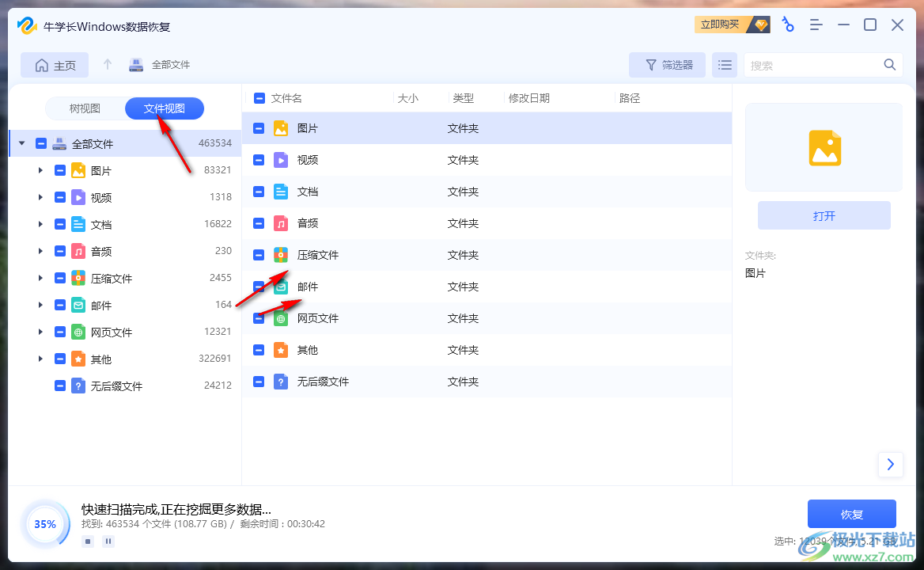Viewport: 924px width, 570px height.
Task: Expand the 文档 tree node
Action: 40,224
